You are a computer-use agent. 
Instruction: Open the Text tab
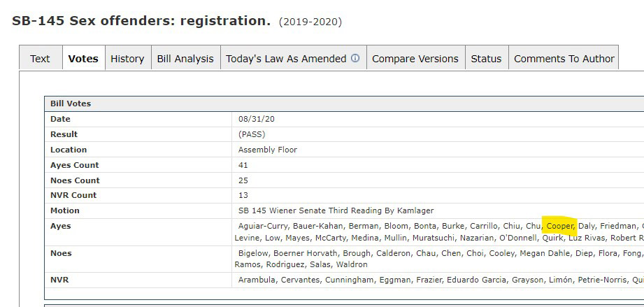point(40,59)
